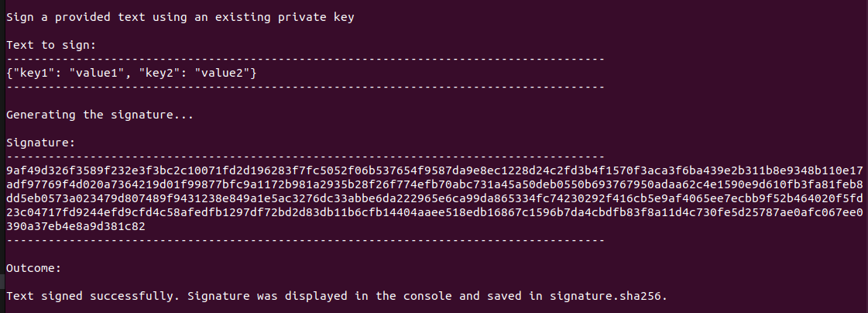
Task: Click the dashed separator under "Signature:"
Action: click(x=304, y=156)
